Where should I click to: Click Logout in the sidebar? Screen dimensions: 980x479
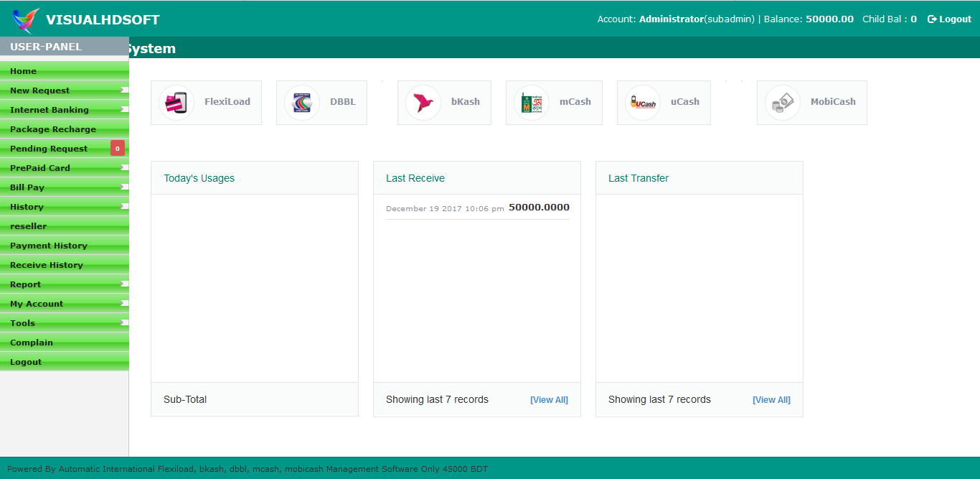65,362
